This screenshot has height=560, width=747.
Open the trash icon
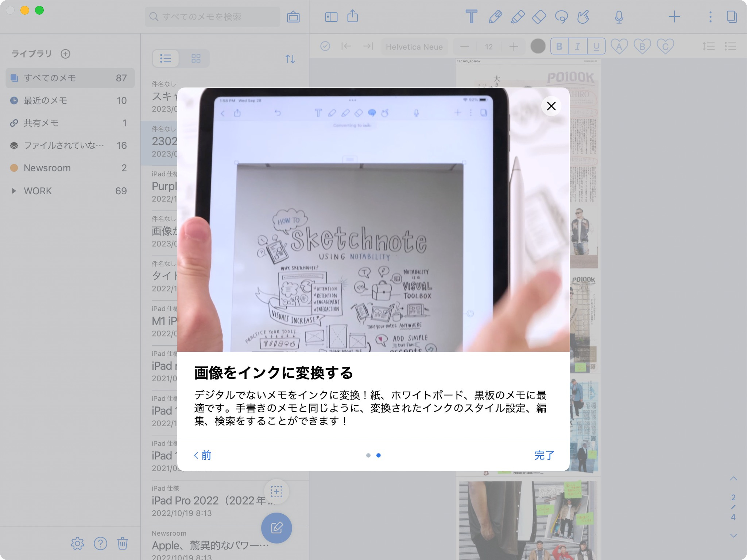coord(123,543)
